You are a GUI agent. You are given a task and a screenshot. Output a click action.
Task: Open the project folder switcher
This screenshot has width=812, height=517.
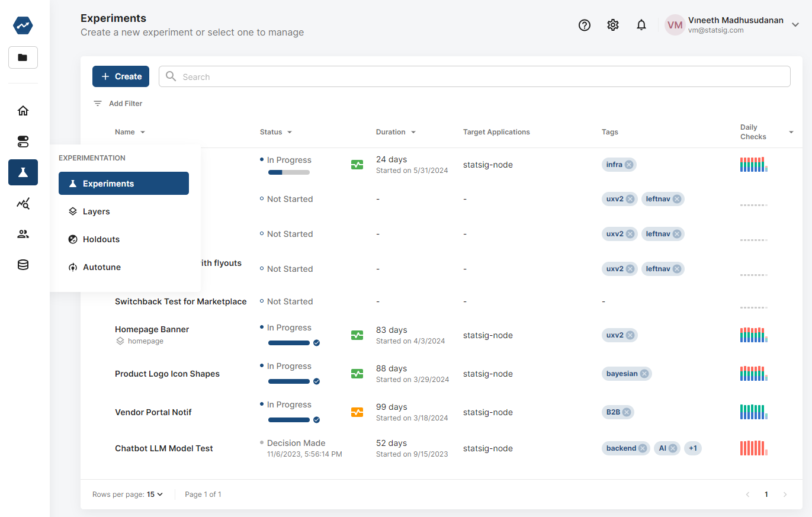(23, 57)
